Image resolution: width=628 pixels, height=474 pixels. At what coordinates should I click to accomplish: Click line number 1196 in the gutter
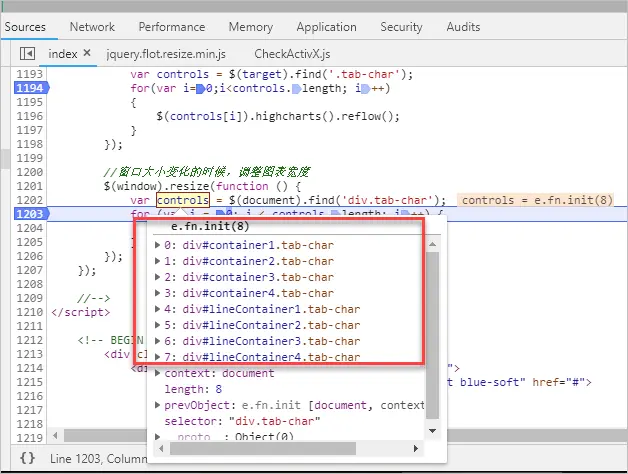coord(30,116)
